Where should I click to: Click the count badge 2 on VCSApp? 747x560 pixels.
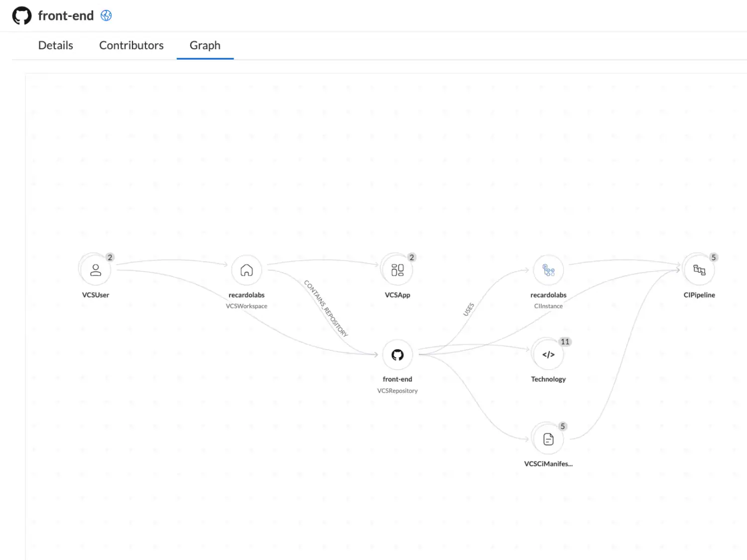coord(411,257)
